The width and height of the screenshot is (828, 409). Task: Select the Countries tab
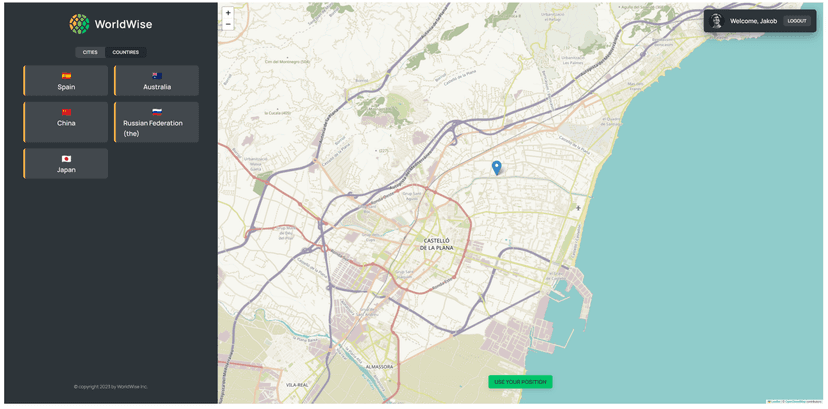[126, 52]
